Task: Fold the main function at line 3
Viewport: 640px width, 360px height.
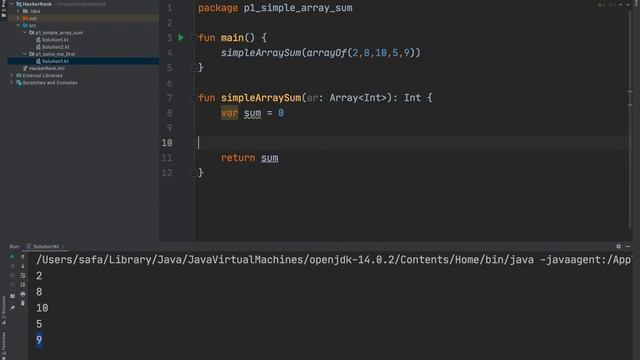Action: [194, 38]
